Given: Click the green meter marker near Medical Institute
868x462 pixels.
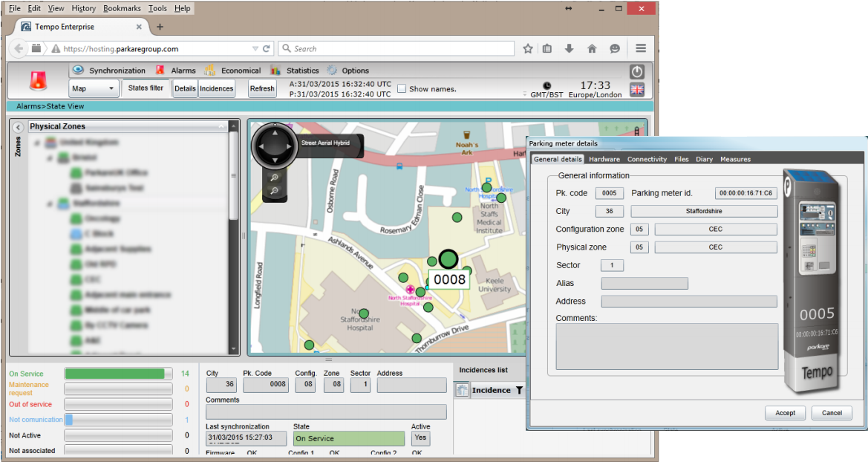Looking at the screenshot, I should pos(501,198).
